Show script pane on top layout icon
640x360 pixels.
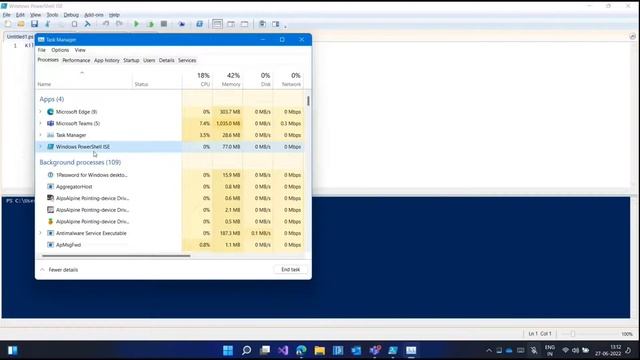pyautogui.click(x=217, y=24)
